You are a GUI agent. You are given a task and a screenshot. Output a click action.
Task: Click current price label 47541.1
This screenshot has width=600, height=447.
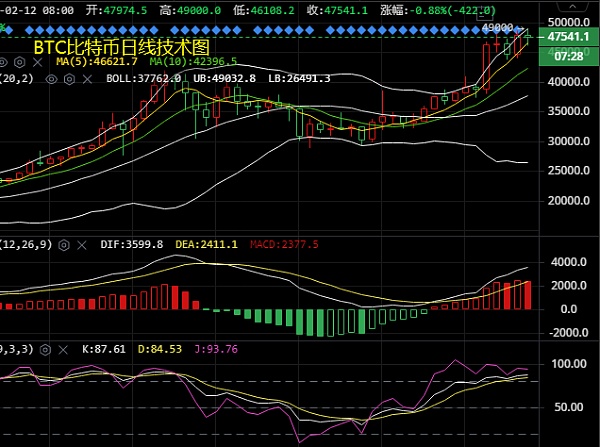tap(568, 36)
